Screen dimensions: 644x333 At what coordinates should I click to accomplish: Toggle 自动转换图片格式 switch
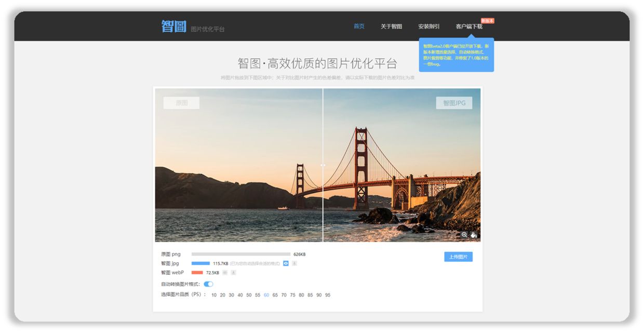tap(208, 284)
